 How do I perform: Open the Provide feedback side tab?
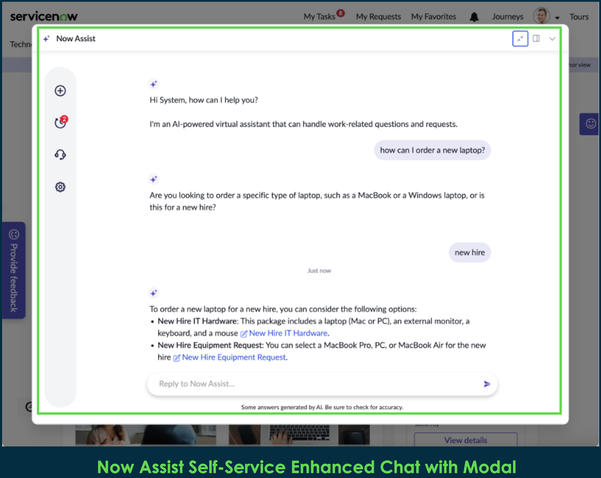[x=14, y=270]
